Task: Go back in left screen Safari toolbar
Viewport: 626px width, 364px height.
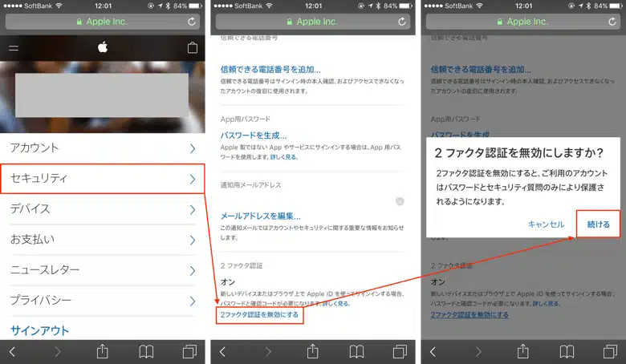Action: [12, 352]
